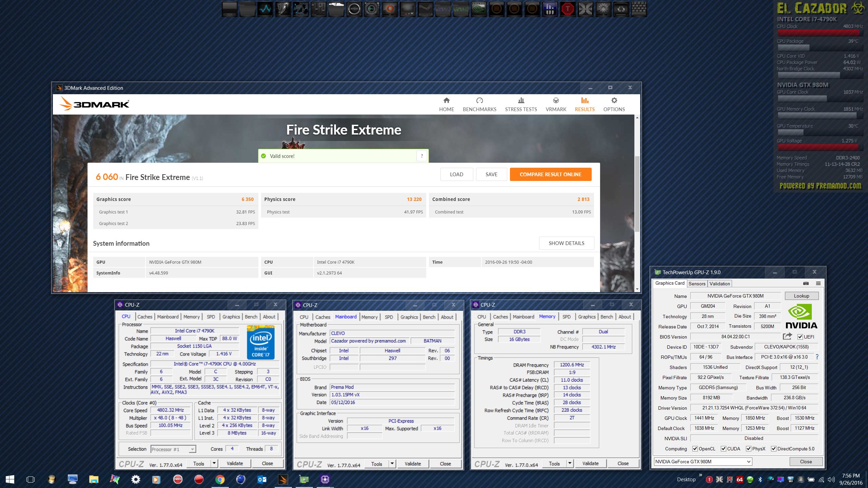
Task: Open the waveform monitor icon in top dock
Action: (265, 9)
